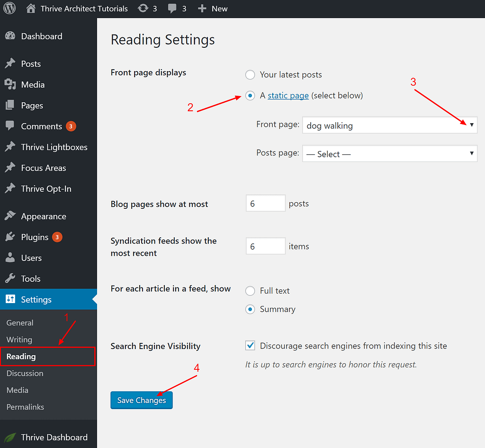Click the Plugins plug icon
Screen dimensions: 485x448
coord(10,236)
